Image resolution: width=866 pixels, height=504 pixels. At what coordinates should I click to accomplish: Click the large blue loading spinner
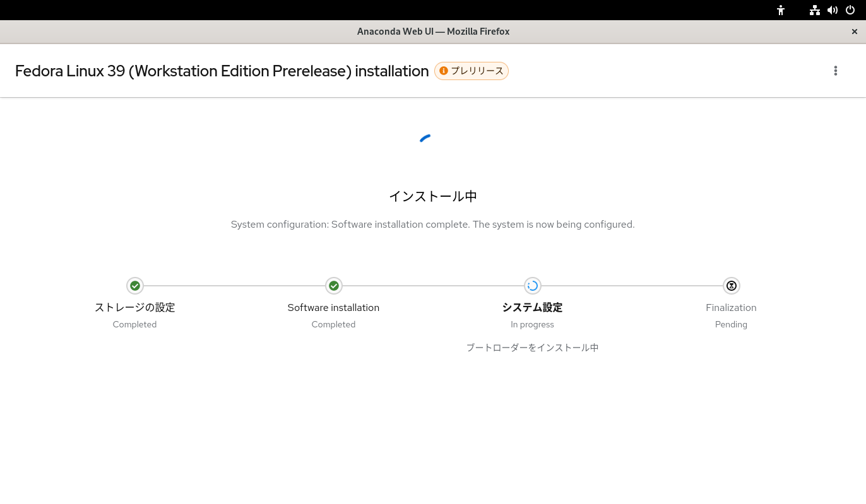point(425,138)
